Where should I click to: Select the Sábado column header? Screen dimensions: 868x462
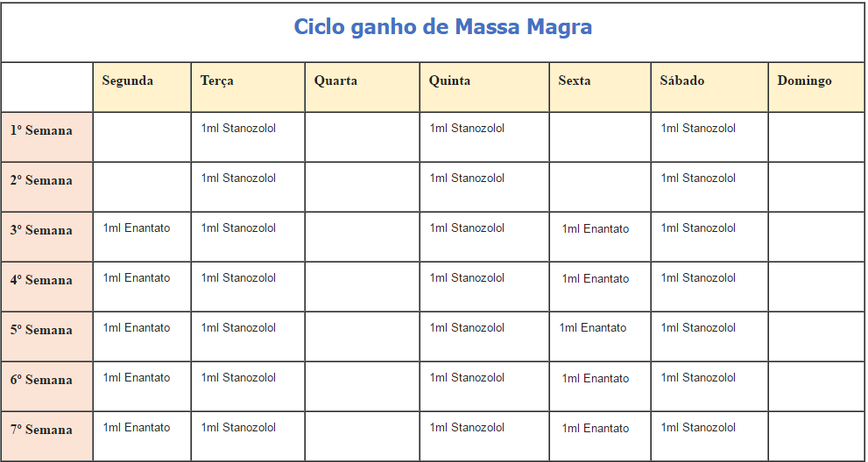click(682, 80)
